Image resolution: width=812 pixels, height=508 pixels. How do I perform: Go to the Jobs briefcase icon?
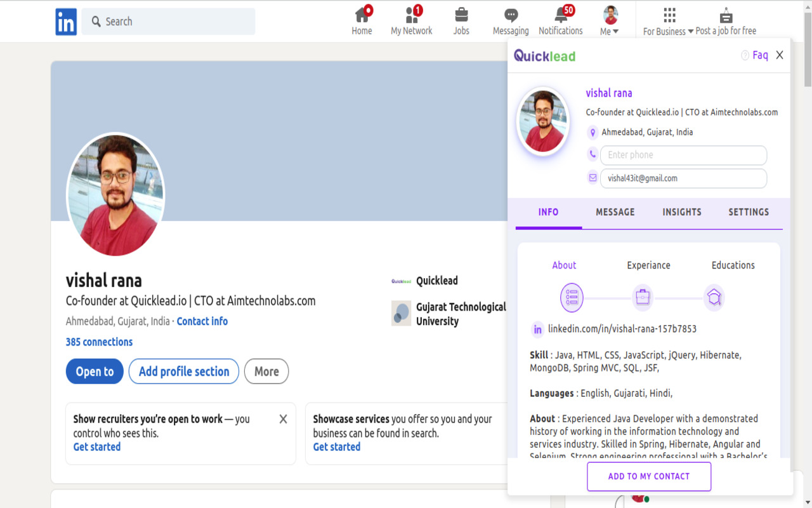[461, 15]
